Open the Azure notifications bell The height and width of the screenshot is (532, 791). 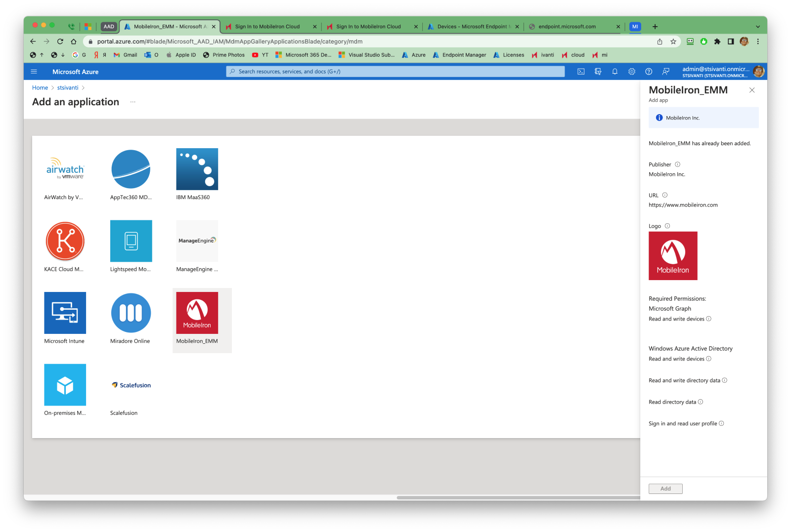(x=615, y=71)
